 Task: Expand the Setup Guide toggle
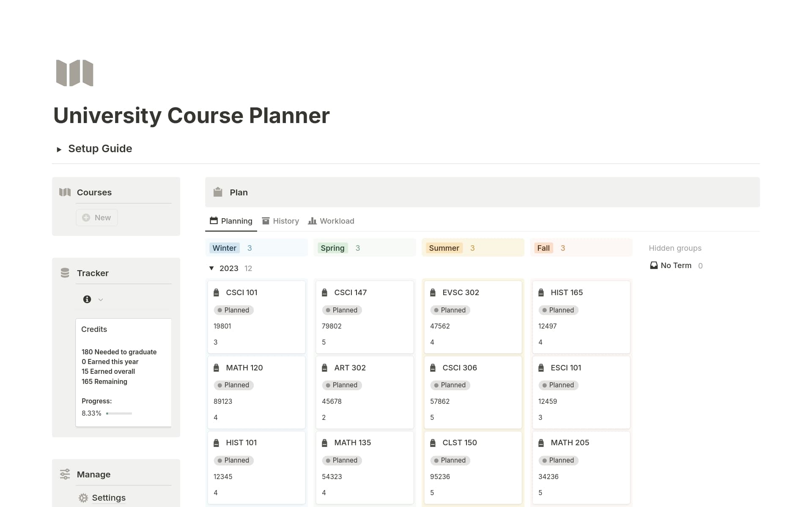(59, 149)
